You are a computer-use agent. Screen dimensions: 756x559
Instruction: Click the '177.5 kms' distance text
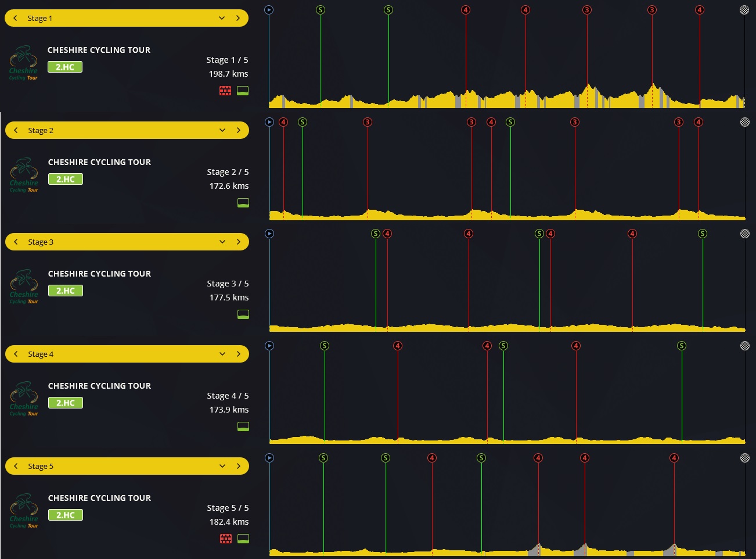(x=229, y=298)
